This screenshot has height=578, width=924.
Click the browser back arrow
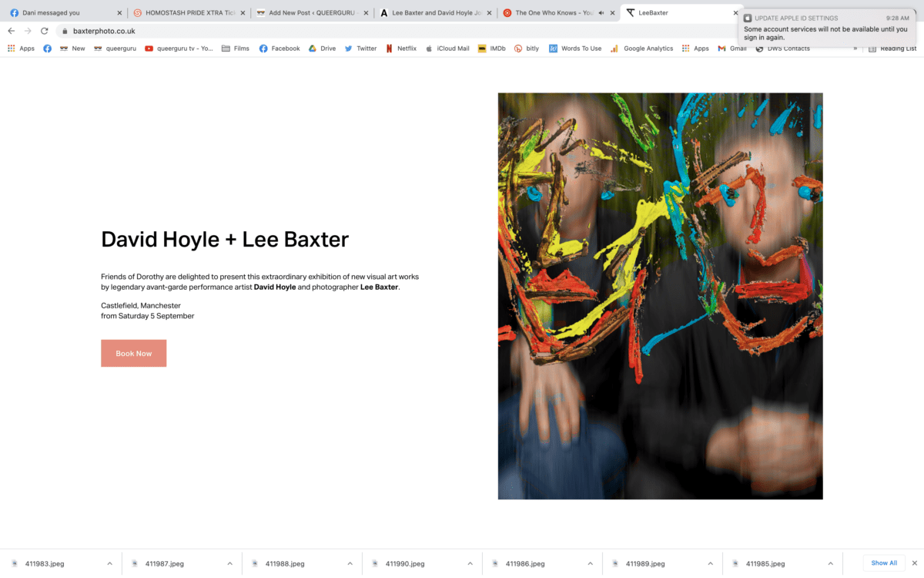(x=11, y=31)
